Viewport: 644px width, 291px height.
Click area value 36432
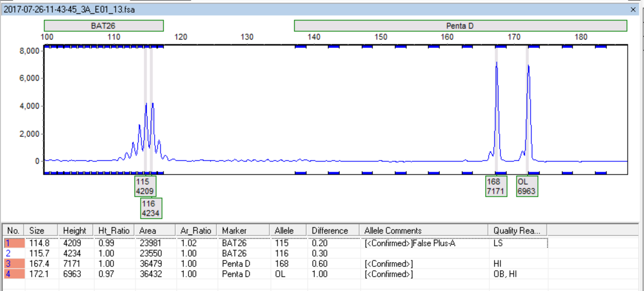tap(150, 274)
